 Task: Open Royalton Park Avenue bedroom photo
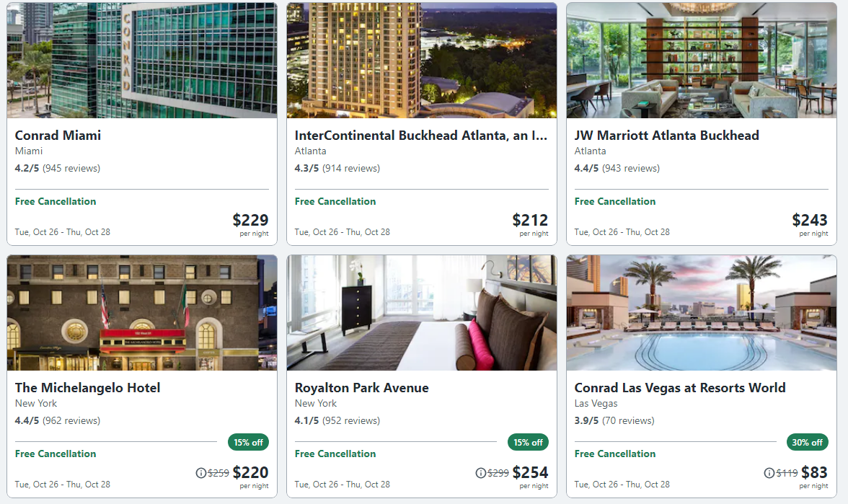click(422, 313)
